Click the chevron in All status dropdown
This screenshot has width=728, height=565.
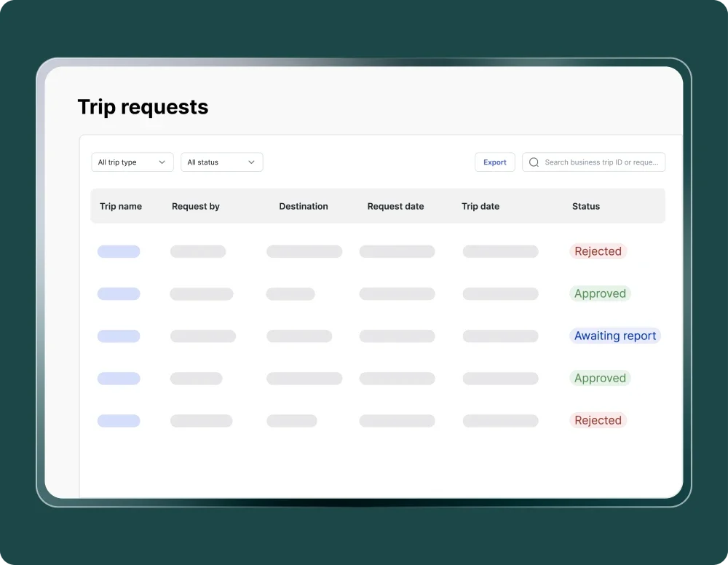pos(251,162)
